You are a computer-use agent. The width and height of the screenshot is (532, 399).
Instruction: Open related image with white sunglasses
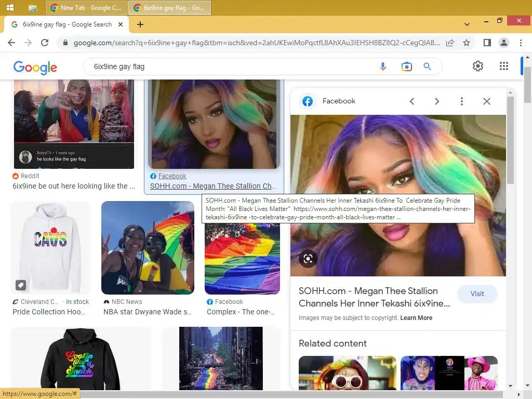[347, 373]
